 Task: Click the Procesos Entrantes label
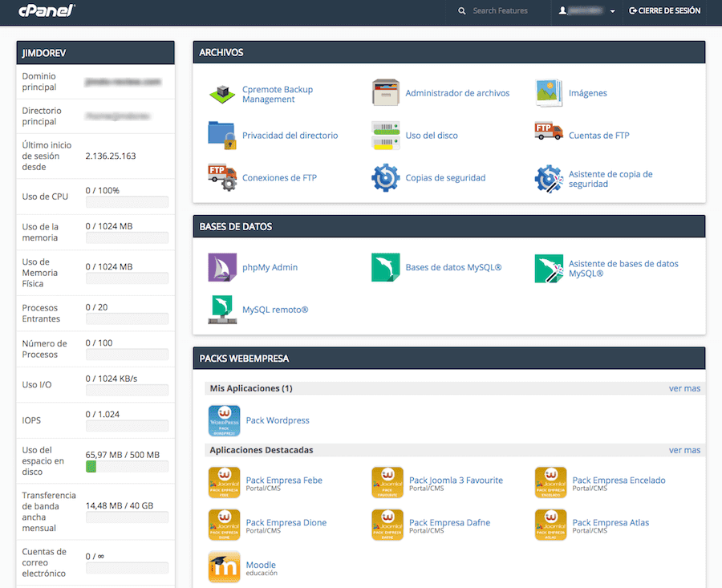41,313
